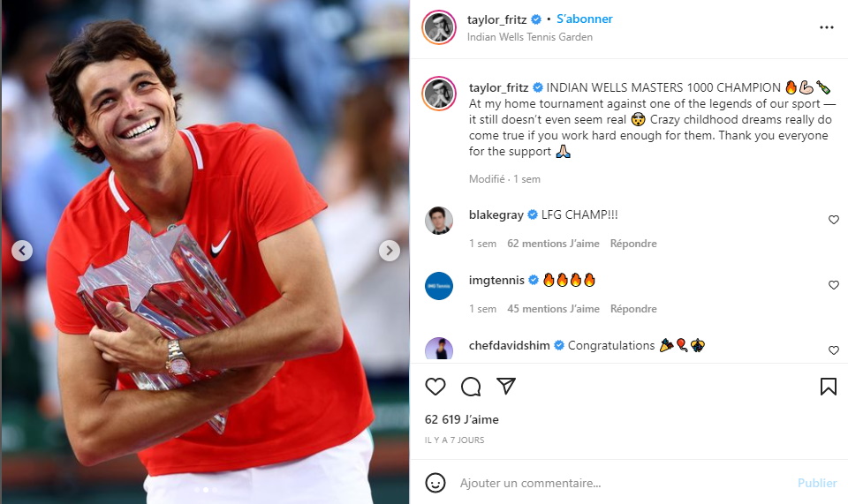848x504 pixels.
Task: Go to previous photo with left arrow
Action: pyautogui.click(x=22, y=251)
